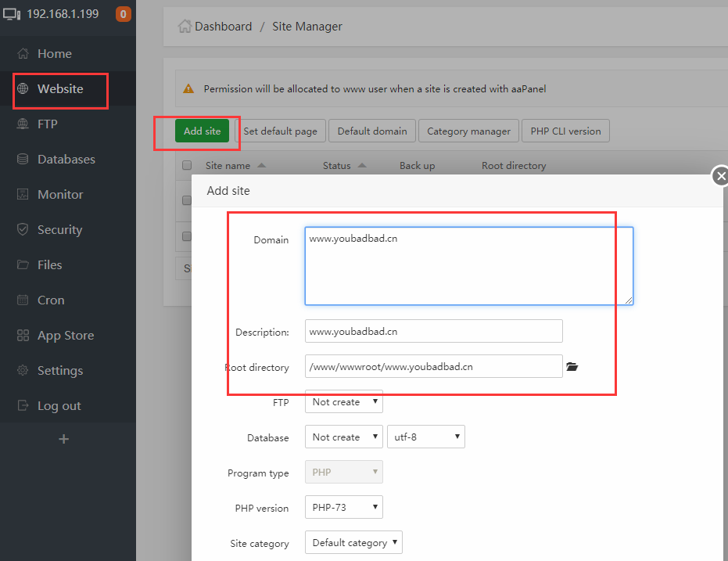This screenshot has width=728, height=561.
Task: Open Databases in the sidebar menu
Action: (66, 160)
